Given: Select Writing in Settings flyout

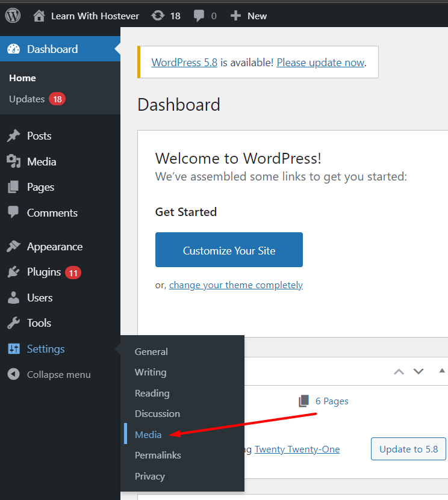Looking at the screenshot, I should tap(151, 372).
